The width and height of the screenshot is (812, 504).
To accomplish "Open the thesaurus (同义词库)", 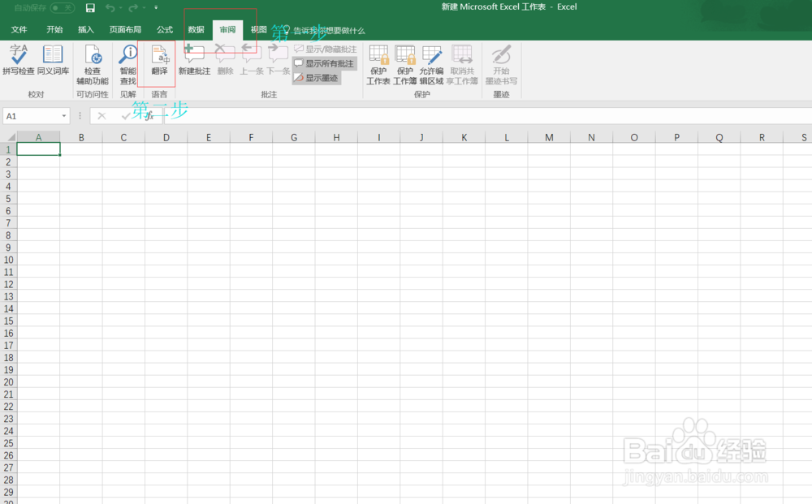I will (x=53, y=59).
